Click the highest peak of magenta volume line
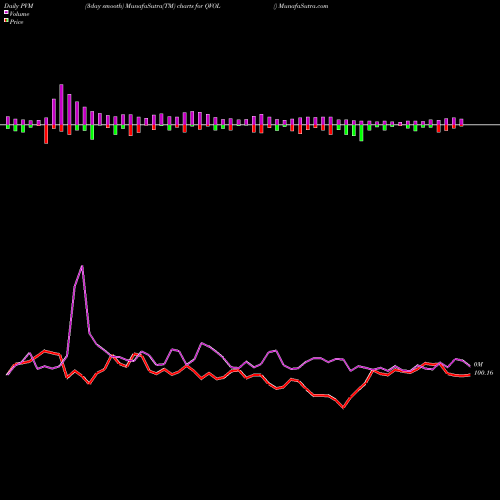The width and height of the screenshot is (500, 500). pos(82,266)
